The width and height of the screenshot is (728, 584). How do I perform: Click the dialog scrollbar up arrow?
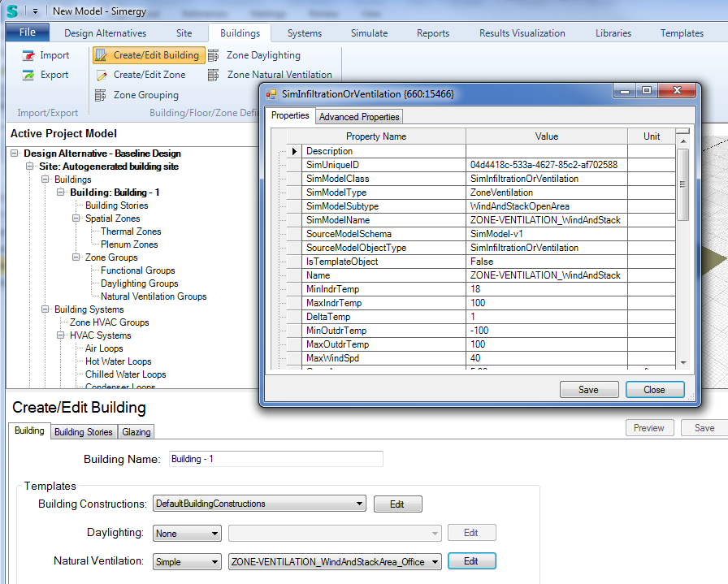coord(683,141)
